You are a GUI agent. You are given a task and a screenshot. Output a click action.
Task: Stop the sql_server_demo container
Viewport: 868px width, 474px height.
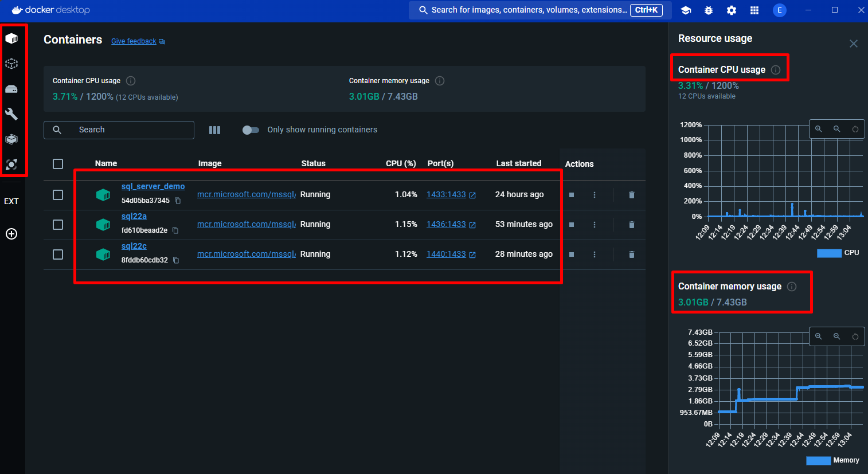click(572, 195)
